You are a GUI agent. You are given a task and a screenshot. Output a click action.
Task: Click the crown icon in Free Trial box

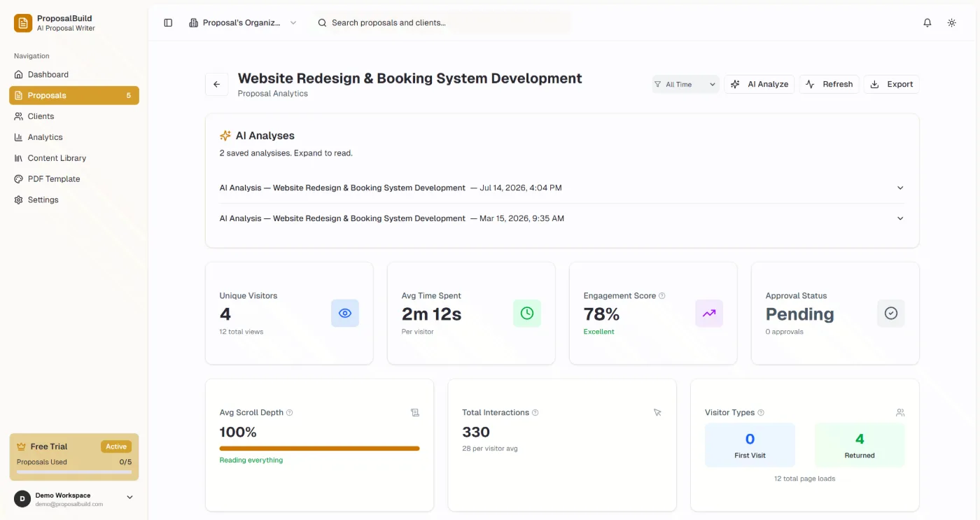click(x=21, y=447)
